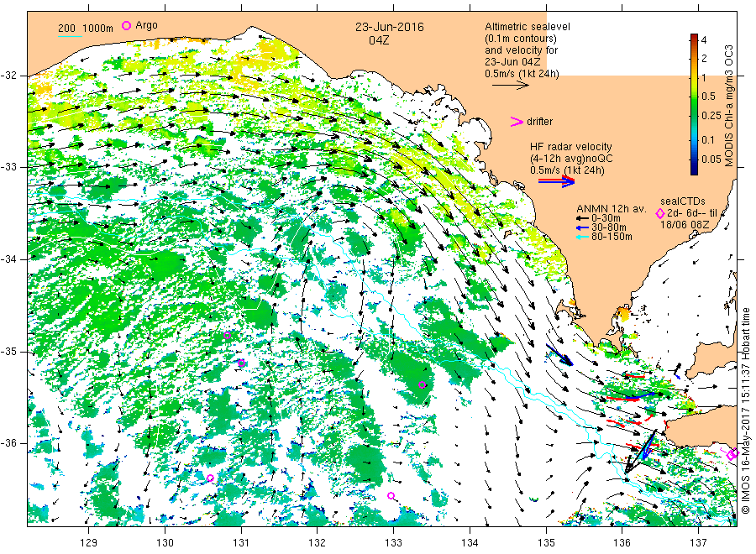Image resolution: width=756 pixels, height=554 pixels.
Task: Select Argo float marker near 133E, 36.6S
Action: tap(391, 496)
